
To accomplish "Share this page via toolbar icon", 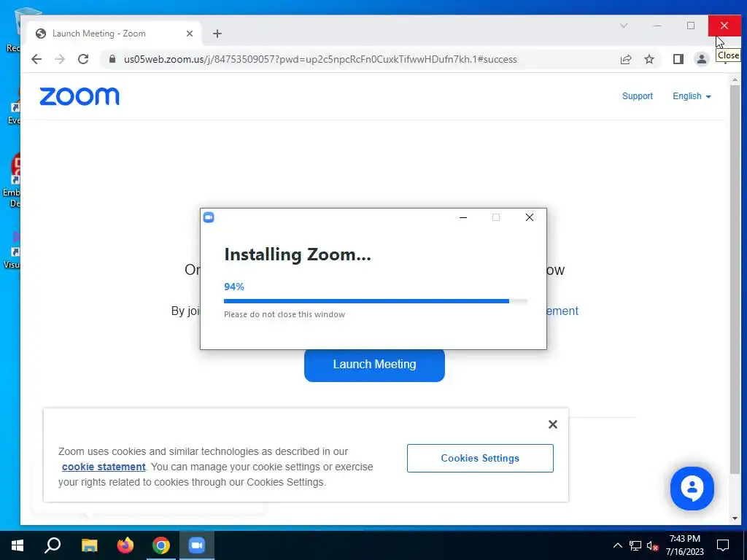I will [x=625, y=59].
